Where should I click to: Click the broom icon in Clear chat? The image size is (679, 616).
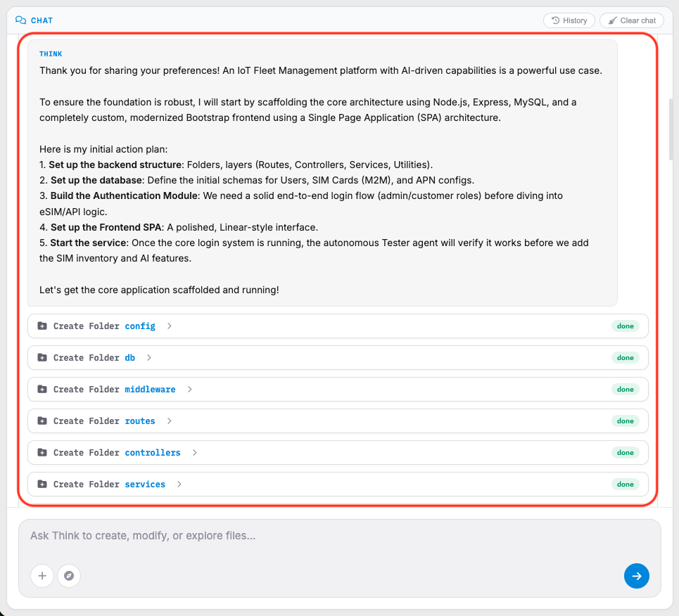(x=612, y=20)
